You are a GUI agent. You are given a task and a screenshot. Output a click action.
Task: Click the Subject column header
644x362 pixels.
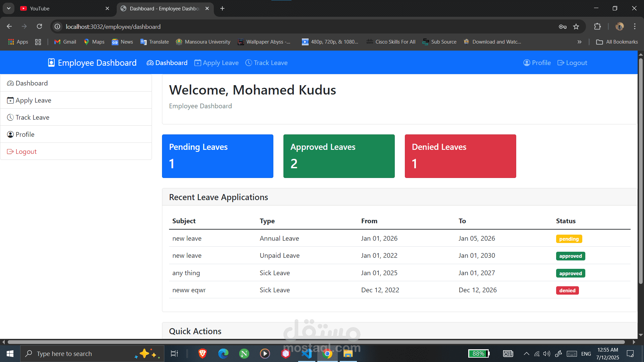coord(184,221)
